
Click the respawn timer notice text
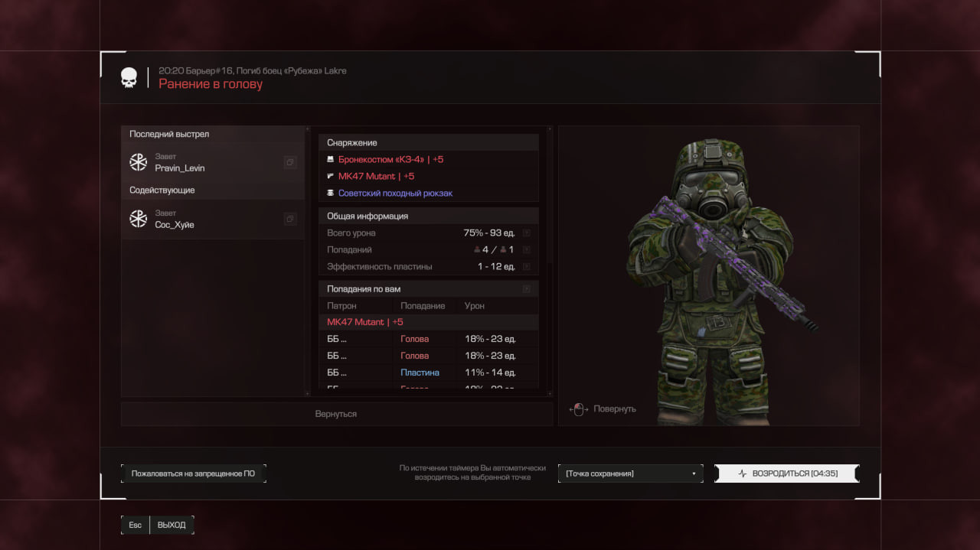tap(472, 473)
